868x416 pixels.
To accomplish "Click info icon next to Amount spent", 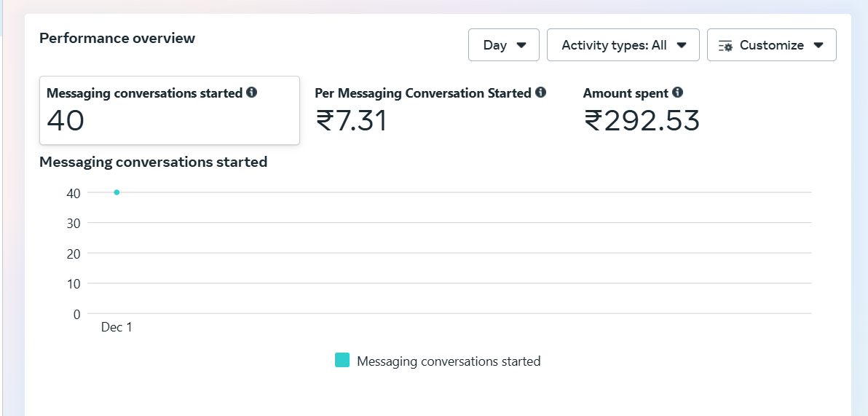I will pyautogui.click(x=677, y=93).
